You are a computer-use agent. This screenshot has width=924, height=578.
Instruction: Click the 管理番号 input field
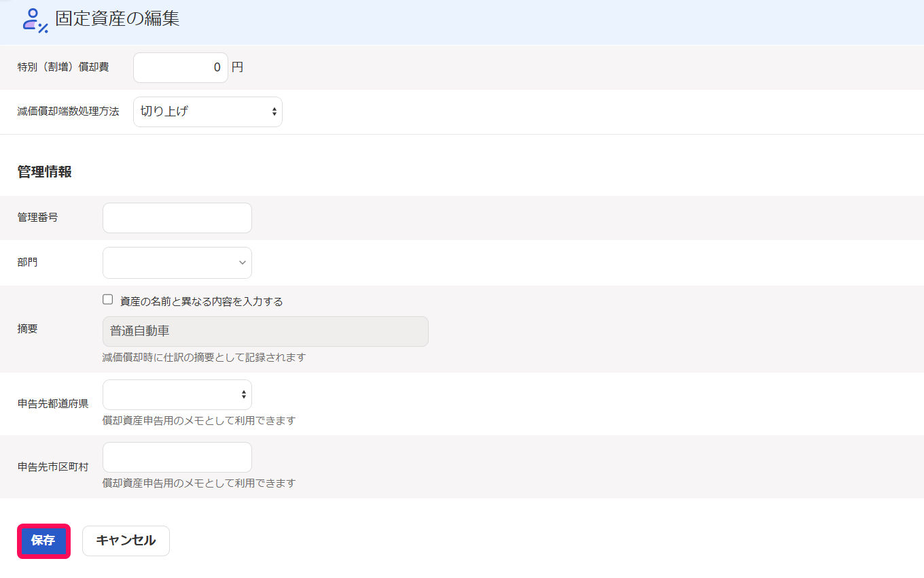click(x=177, y=218)
